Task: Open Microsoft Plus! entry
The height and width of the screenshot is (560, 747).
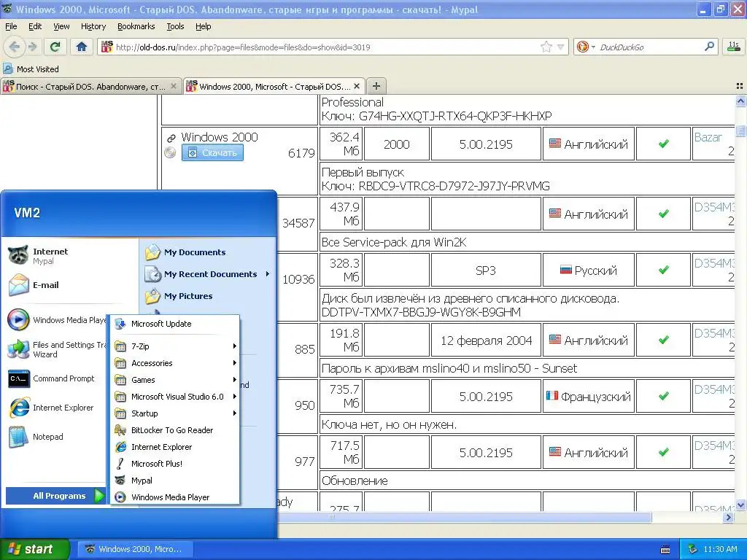Action: pos(175,463)
